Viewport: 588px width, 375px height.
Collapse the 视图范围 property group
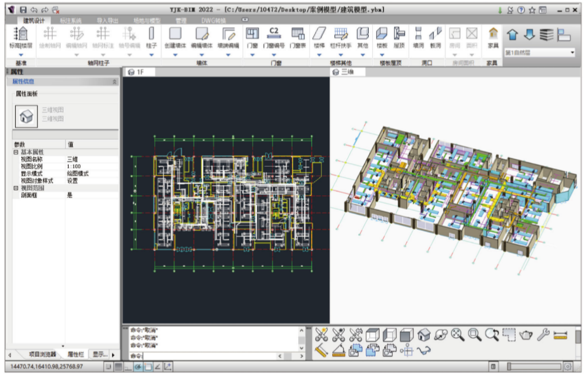coord(16,188)
